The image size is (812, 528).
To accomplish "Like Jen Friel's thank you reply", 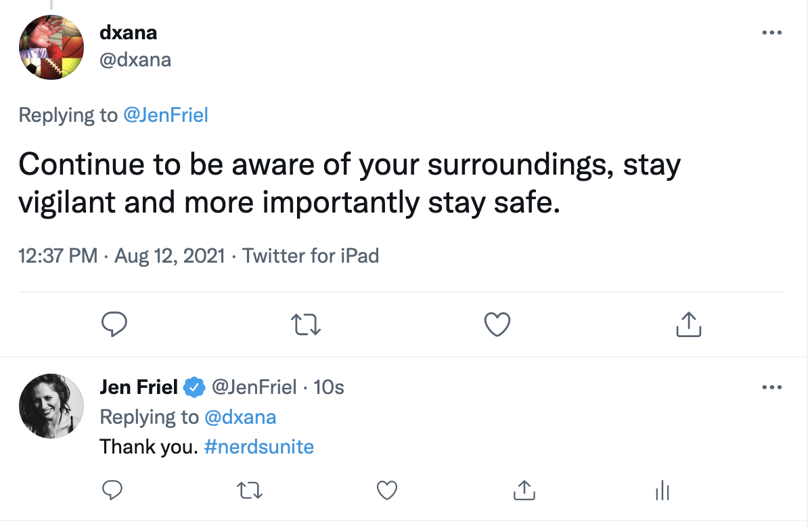I will 386,489.
